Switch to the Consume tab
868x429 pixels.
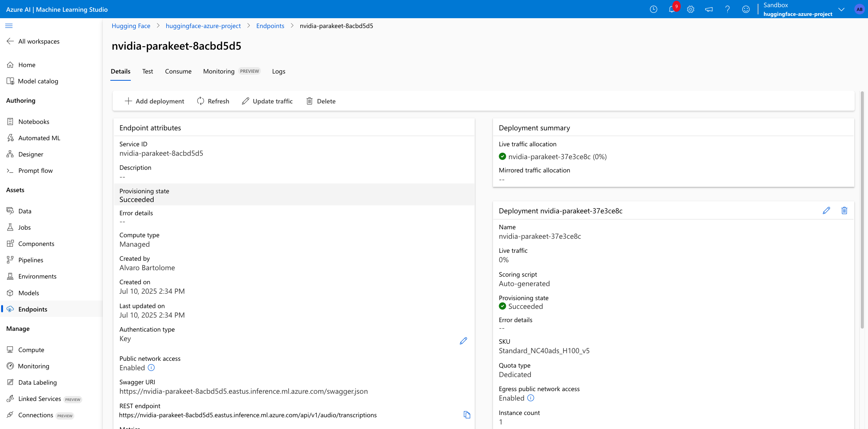click(x=178, y=71)
